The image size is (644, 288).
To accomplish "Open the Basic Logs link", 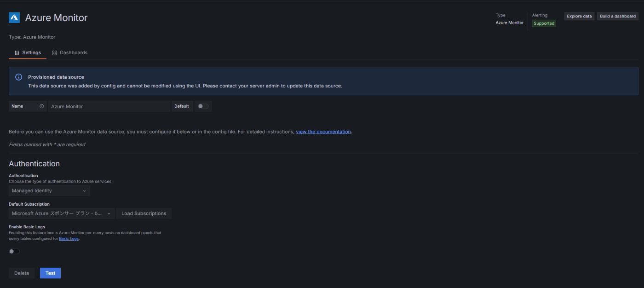I will [69, 239].
